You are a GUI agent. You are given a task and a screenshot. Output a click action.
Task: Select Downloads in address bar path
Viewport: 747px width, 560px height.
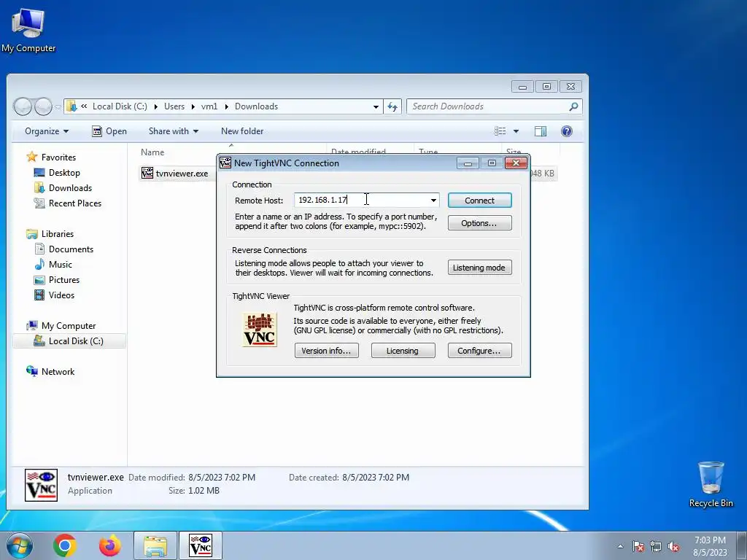(x=256, y=106)
